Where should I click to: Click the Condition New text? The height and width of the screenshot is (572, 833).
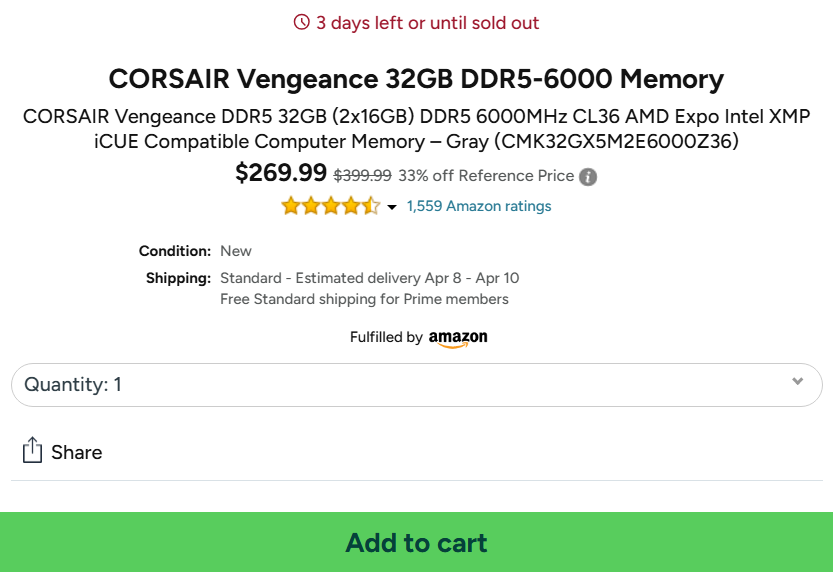pos(236,251)
